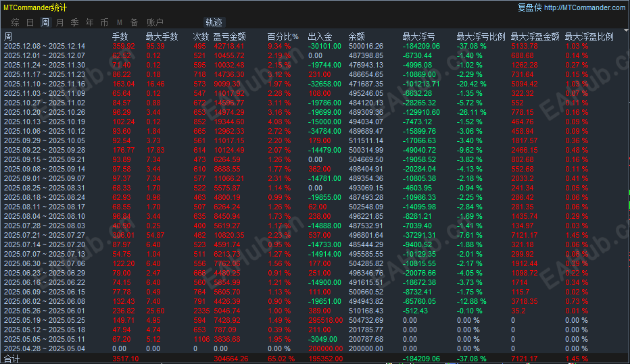
Task: Click the balance value 500016.26
Action: (x=366, y=46)
